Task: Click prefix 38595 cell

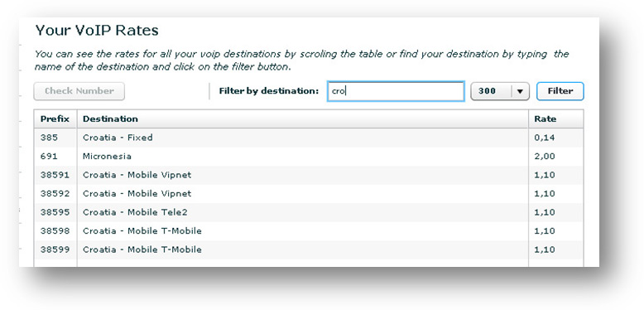Action: pos(55,212)
